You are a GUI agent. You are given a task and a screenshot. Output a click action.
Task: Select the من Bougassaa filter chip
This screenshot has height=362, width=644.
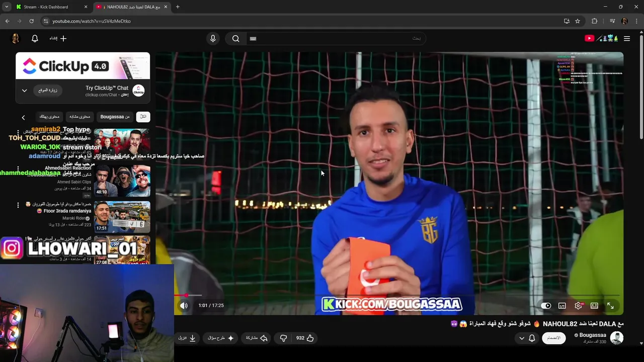coord(115,117)
